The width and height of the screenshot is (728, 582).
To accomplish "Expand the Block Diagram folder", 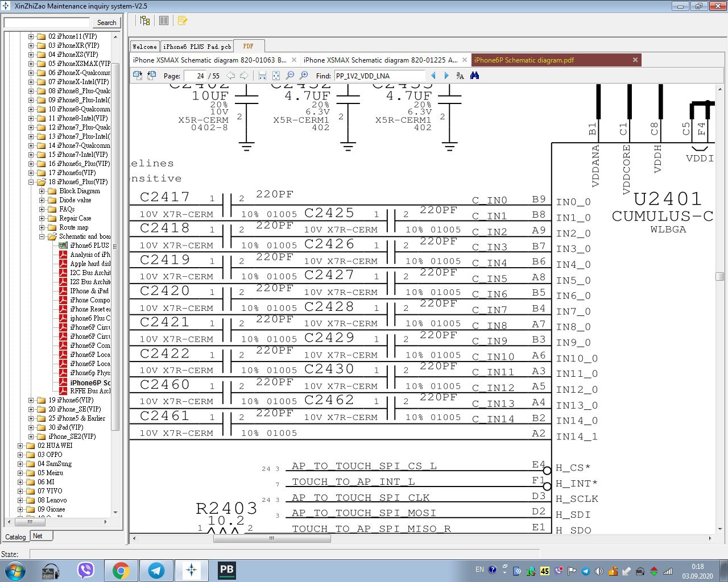I will 42,191.
